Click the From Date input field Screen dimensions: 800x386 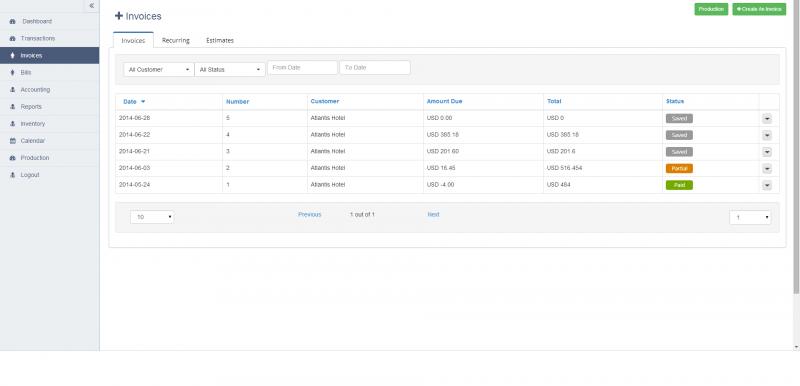[x=303, y=68]
